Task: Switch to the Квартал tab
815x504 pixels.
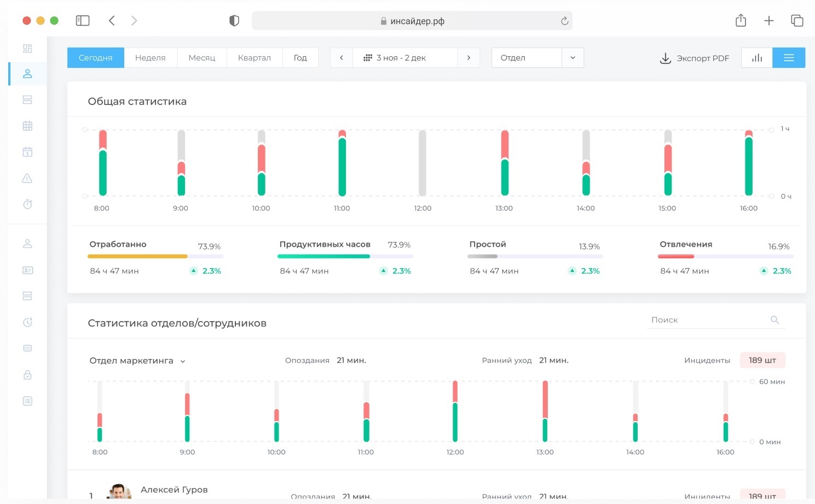Action: [254, 58]
